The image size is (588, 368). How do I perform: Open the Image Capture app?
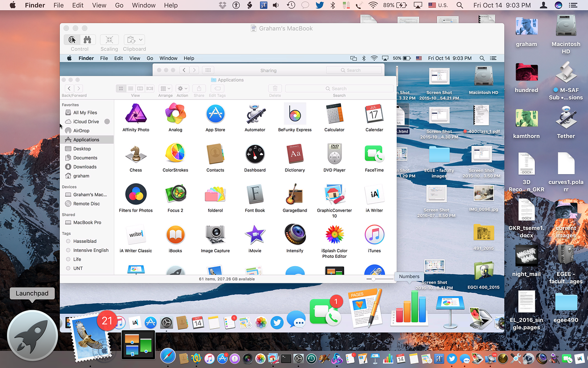[x=215, y=234]
